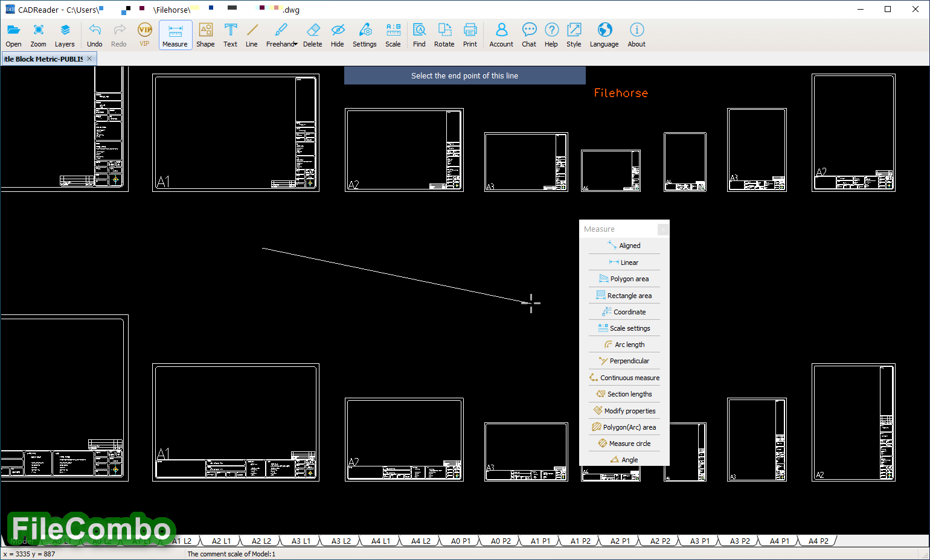Viewport: 930px width, 560px height.
Task: Toggle the Hide tool
Action: coord(337,35)
